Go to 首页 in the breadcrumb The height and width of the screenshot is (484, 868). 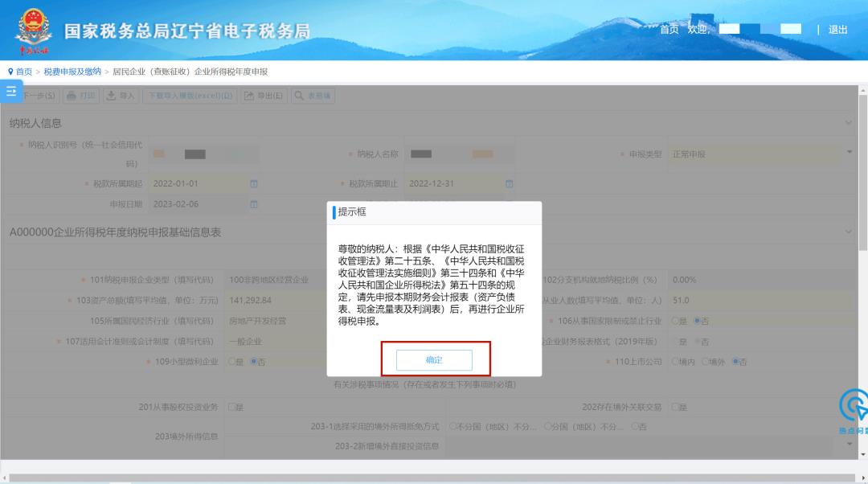[x=23, y=72]
